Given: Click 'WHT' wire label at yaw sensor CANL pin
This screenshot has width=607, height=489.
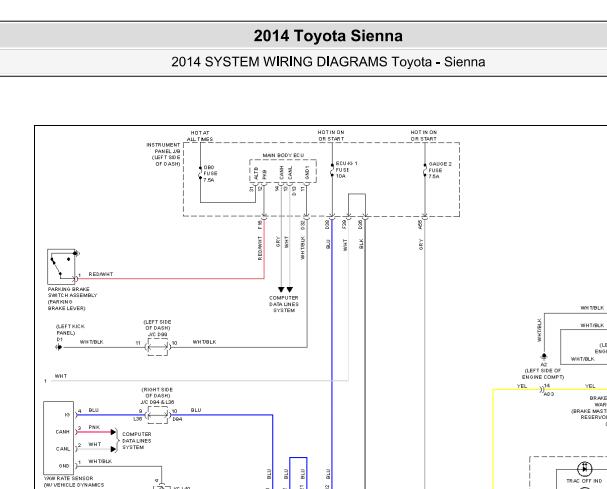Looking at the screenshot, I should pos(94,444).
